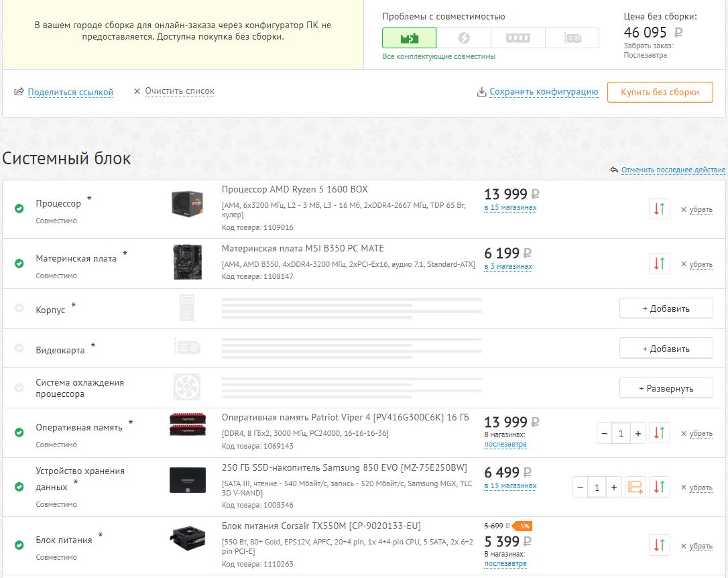The height and width of the screenshot is (578, 728).
Task: Add another storage device icon
Action: tap(635, 487)
